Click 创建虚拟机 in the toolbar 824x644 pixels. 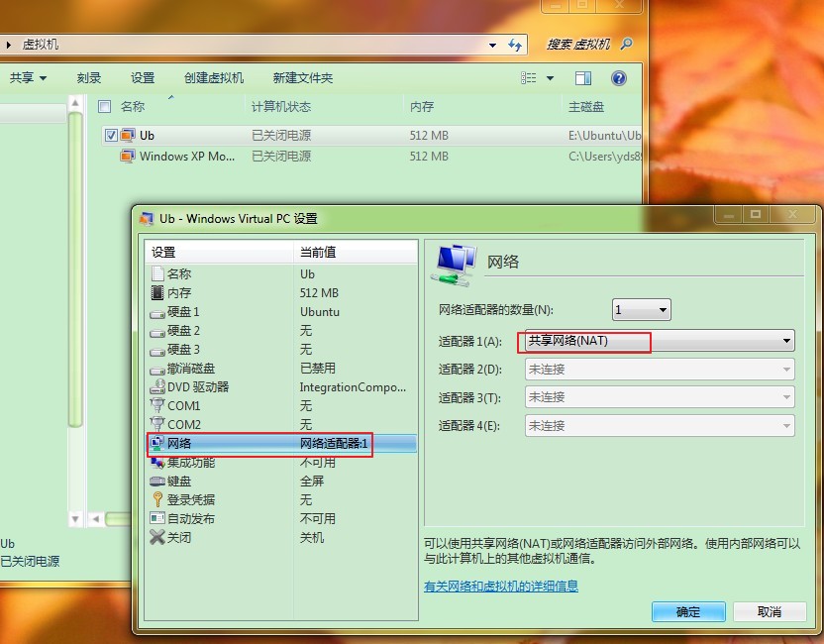tap(213, 78)
